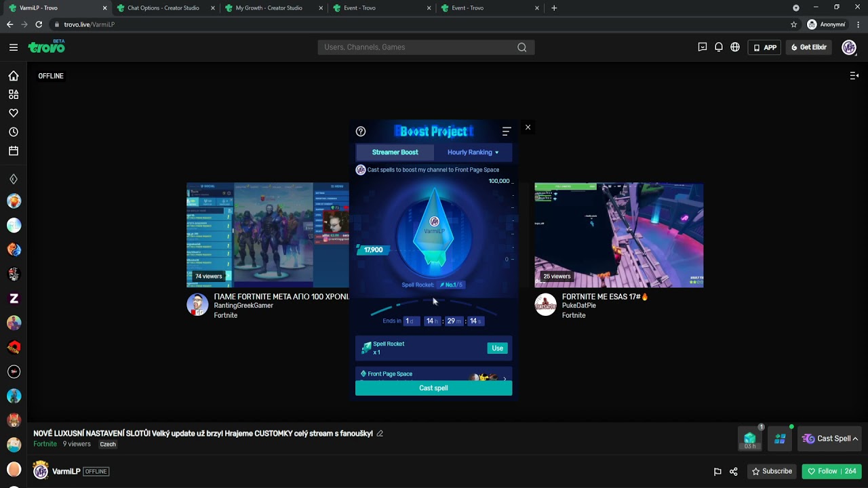Screen dimensions: 868x488
Task: Open the black Z channel avatar in sidebar
Action: pyautogui.click(x=14, y=298)
